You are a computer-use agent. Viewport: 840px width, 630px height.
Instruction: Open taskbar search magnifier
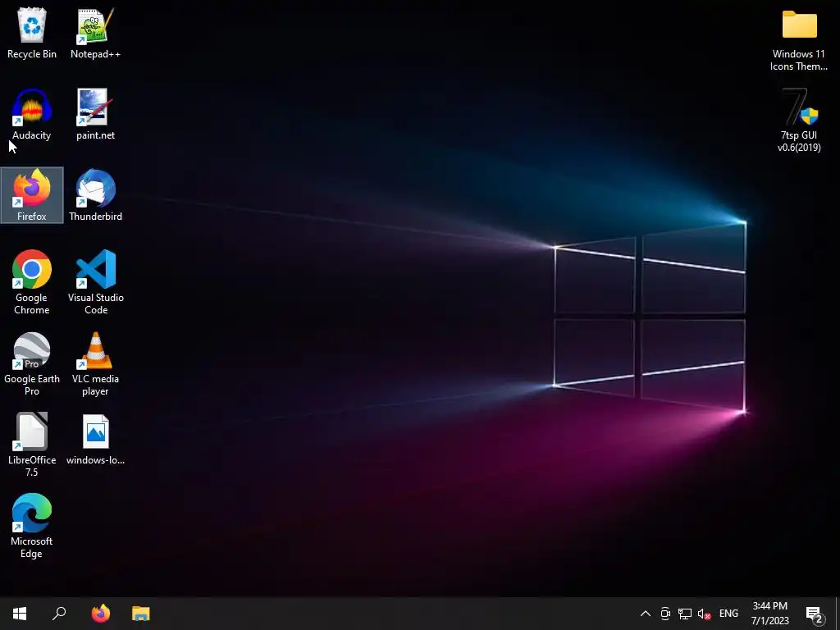(59, 614)
